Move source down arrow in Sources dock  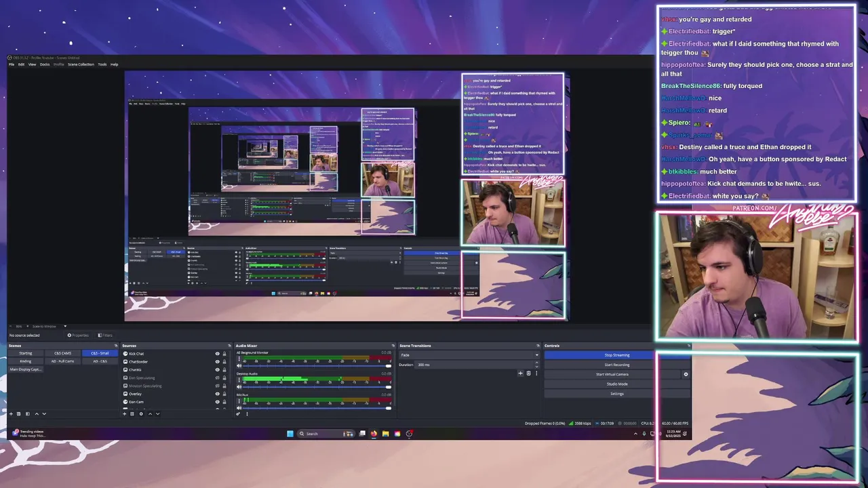click(x=157, y=413)
